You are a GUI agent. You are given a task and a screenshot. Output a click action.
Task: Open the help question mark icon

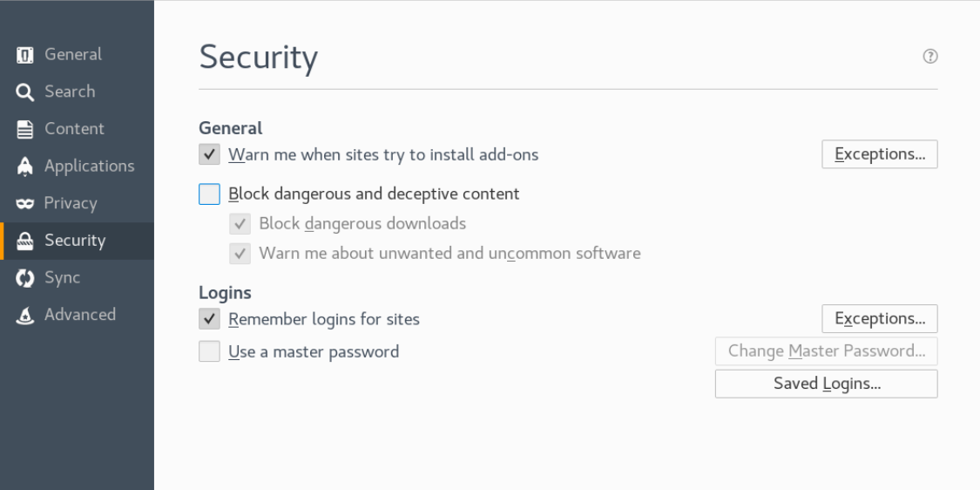tap(930, 57)
